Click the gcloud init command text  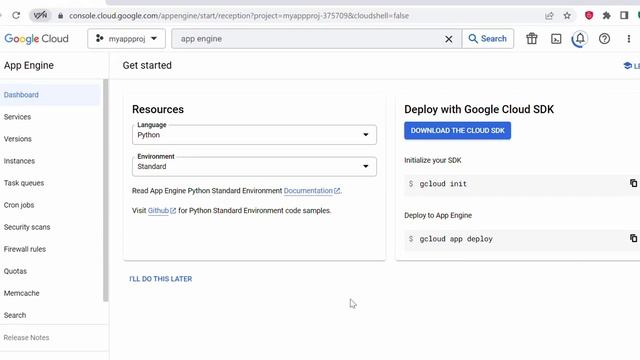443,184
